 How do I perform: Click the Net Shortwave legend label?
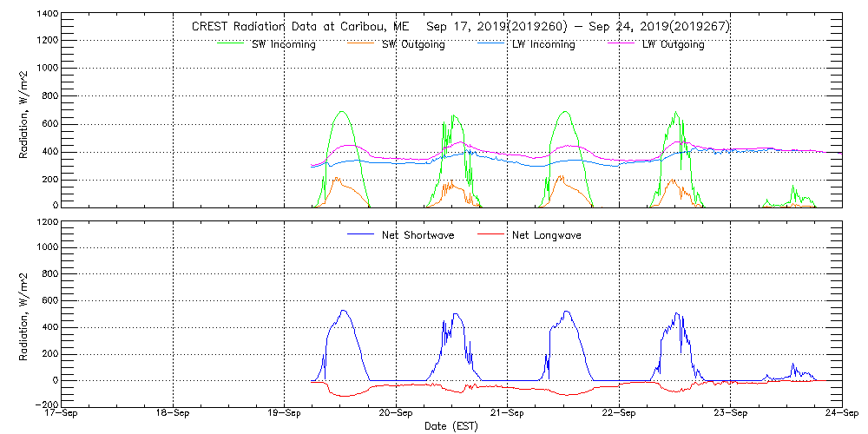[418, 234]
